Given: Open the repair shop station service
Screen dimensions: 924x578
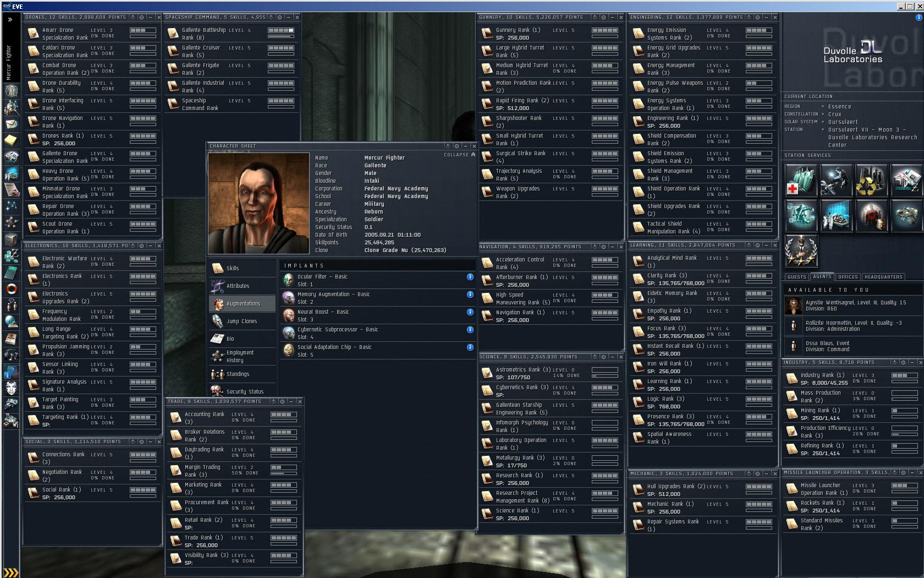Looking at the screenshot, I should tap(836, 181).
